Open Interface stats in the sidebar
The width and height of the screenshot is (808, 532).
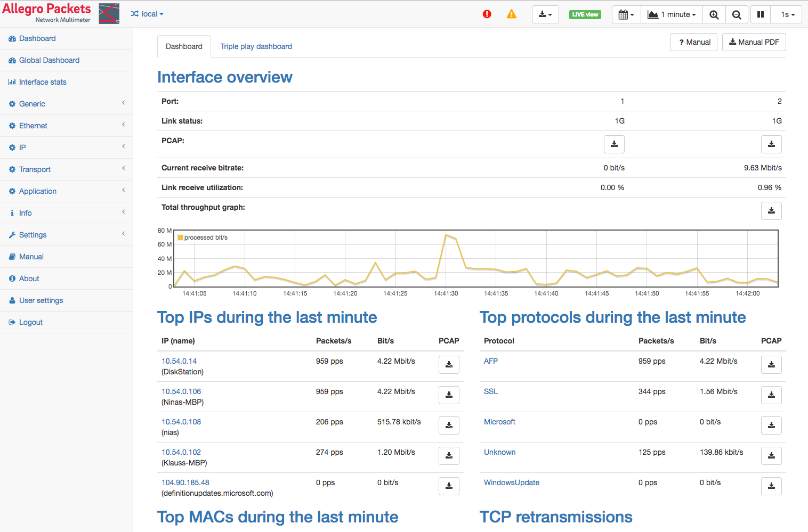43,82
